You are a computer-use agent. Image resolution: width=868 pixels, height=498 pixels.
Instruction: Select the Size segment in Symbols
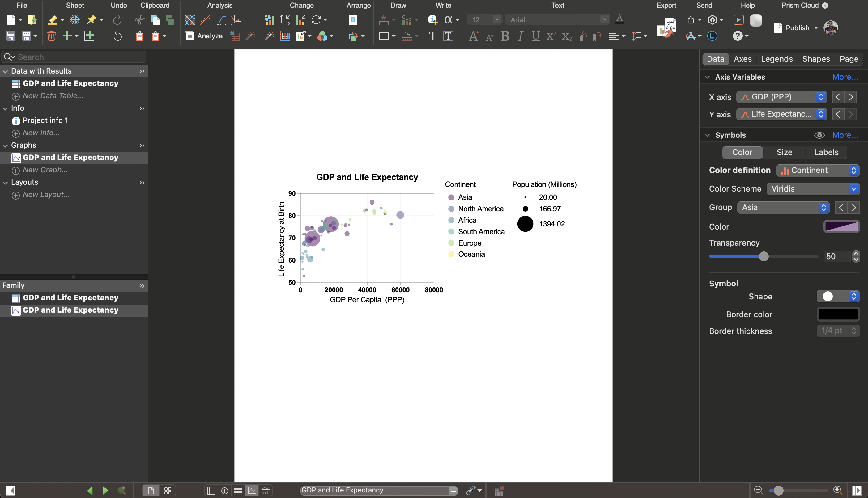pyautogui.click(x=784, y=152)
